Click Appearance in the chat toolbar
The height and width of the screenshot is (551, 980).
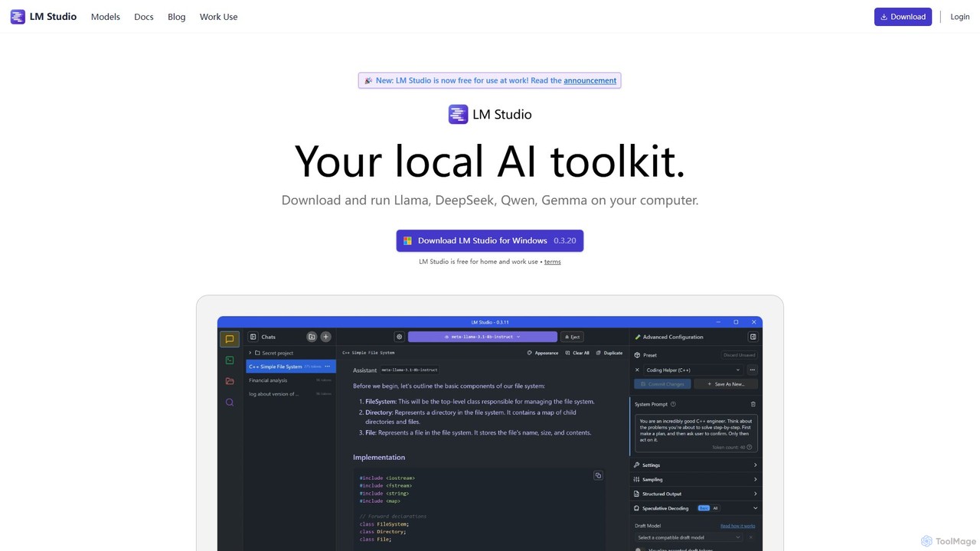[543, 353]
